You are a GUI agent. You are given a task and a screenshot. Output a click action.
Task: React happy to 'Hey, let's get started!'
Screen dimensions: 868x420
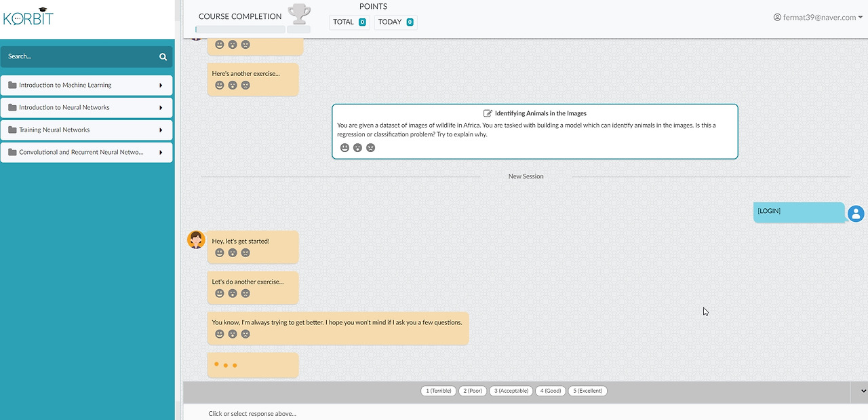pyautogui.click(x=220, y=253)
